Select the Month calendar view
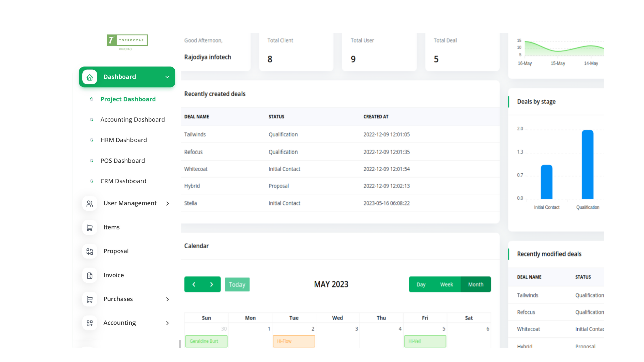644x362 pixels. [476, 284]
